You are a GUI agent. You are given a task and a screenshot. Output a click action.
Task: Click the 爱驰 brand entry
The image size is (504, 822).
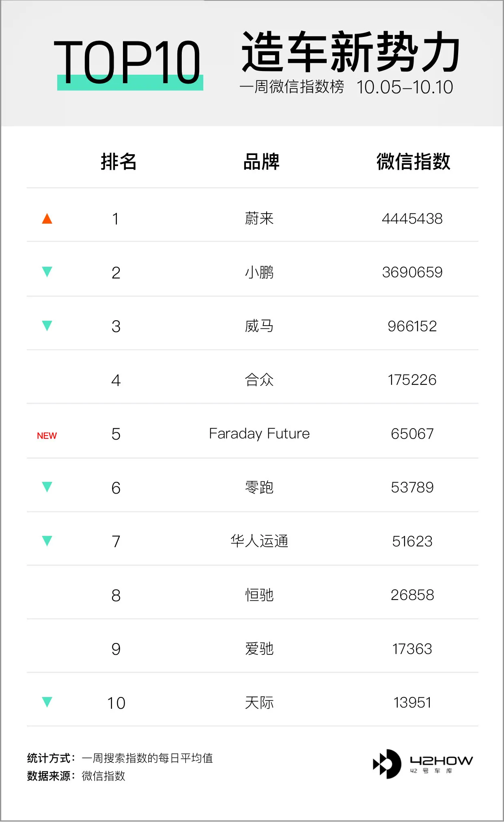259,649
